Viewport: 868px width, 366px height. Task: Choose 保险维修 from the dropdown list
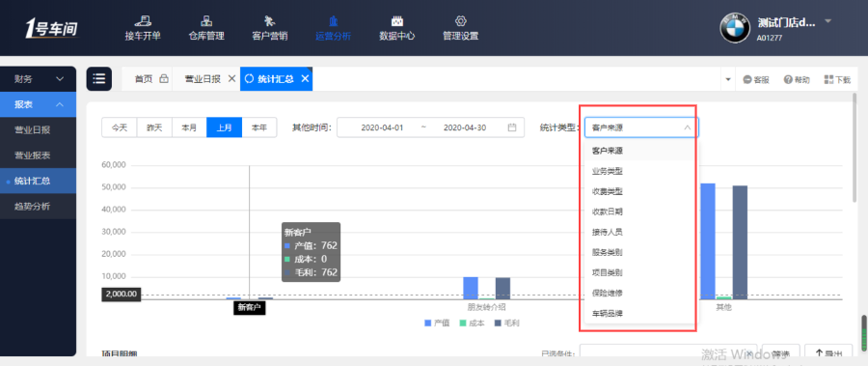pos(641,293)
